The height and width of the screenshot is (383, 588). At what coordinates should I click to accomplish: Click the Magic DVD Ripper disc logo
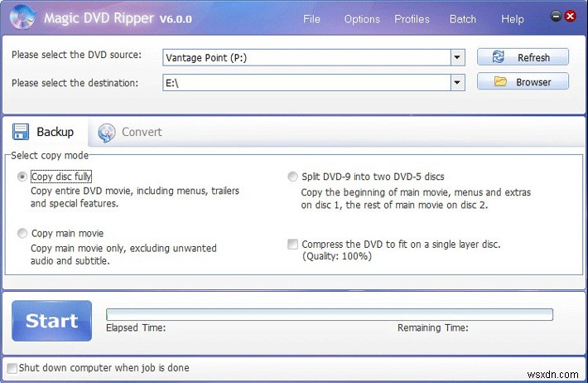pyautogui.click(x=22, y=17)
